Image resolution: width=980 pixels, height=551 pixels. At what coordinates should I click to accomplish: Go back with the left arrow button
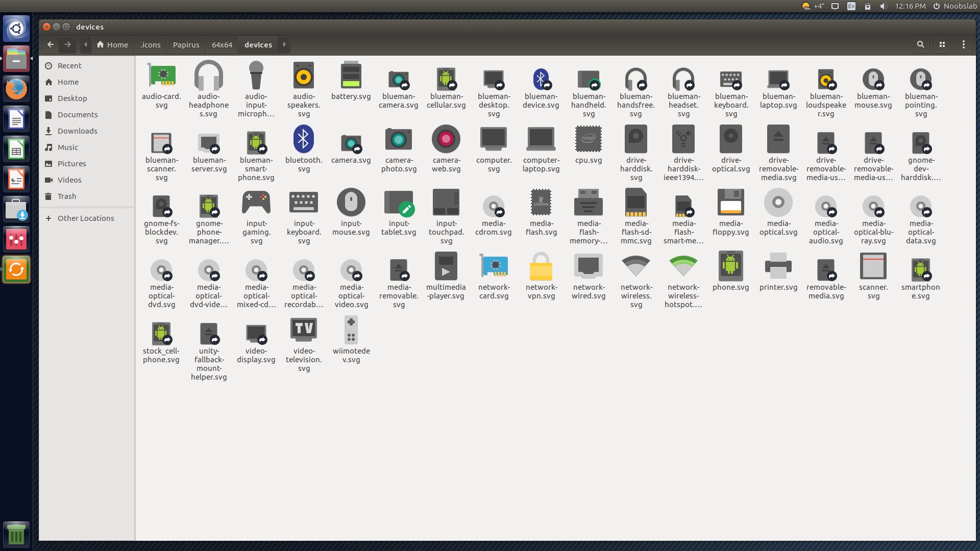tap(51, 44)
